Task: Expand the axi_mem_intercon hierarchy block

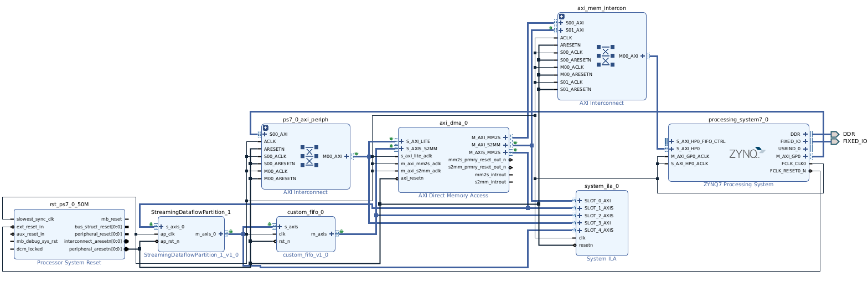Action: pyautogui.click(x=561, y=17)
